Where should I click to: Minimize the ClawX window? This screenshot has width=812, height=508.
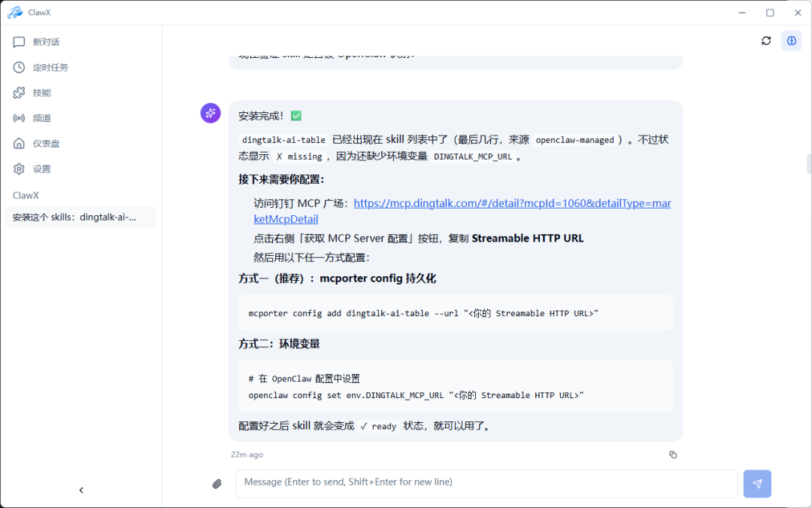(x=742, y=13)
